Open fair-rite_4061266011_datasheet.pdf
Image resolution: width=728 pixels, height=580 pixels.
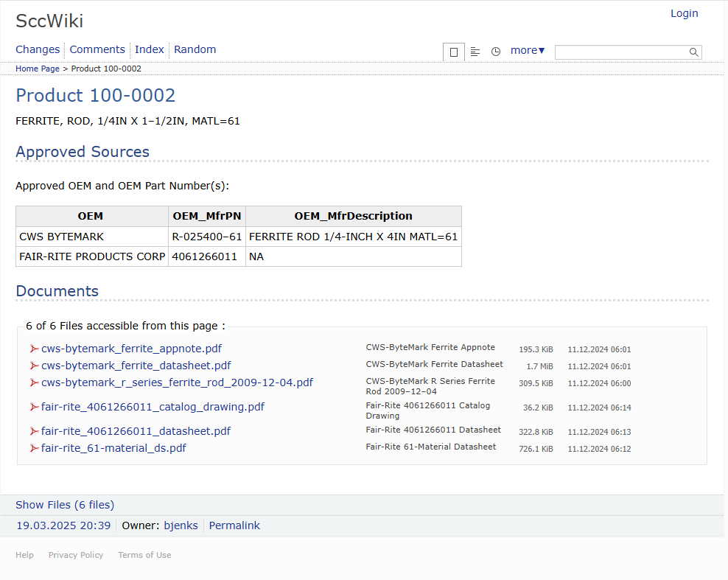(136, 431)
